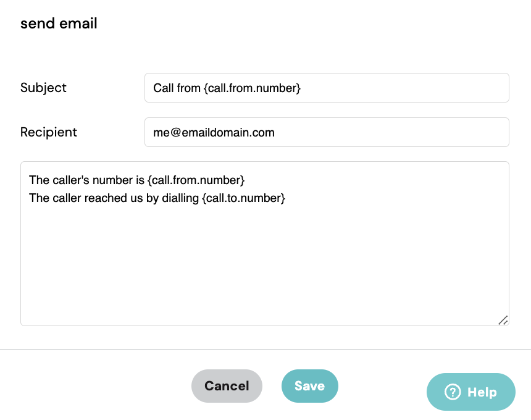Cancel the send email dialog
Screen dimensions: 531x420
click(x=227, y=386)
